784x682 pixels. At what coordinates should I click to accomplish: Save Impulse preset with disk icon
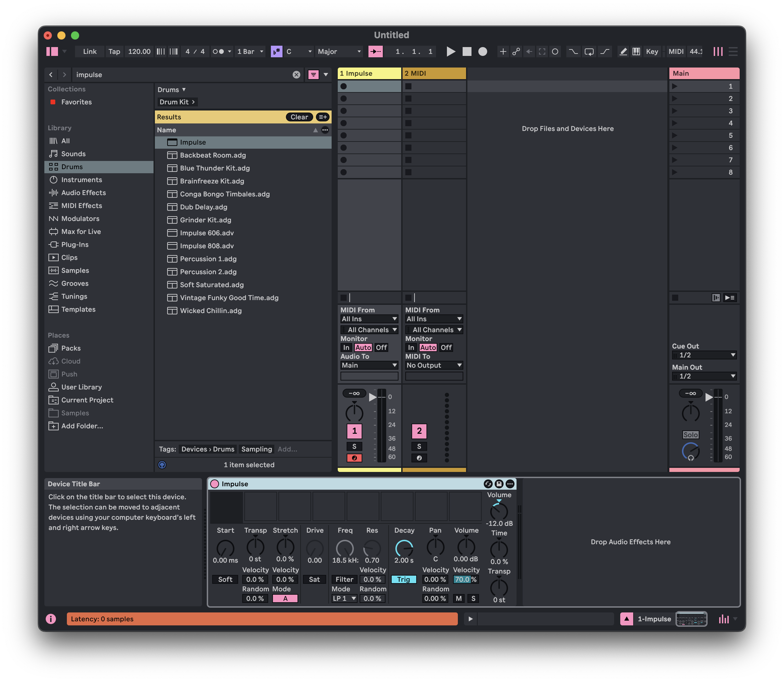pyautogui.click(x=499, y=484)
